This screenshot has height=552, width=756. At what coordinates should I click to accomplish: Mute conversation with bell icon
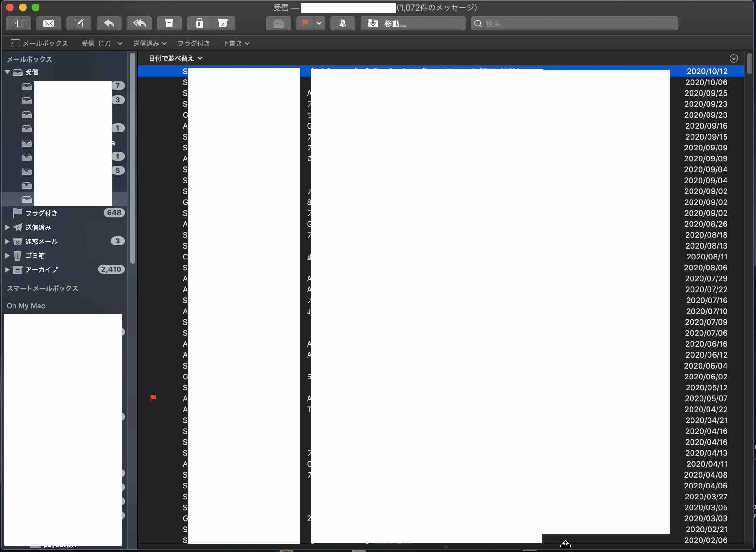(343, 23)
